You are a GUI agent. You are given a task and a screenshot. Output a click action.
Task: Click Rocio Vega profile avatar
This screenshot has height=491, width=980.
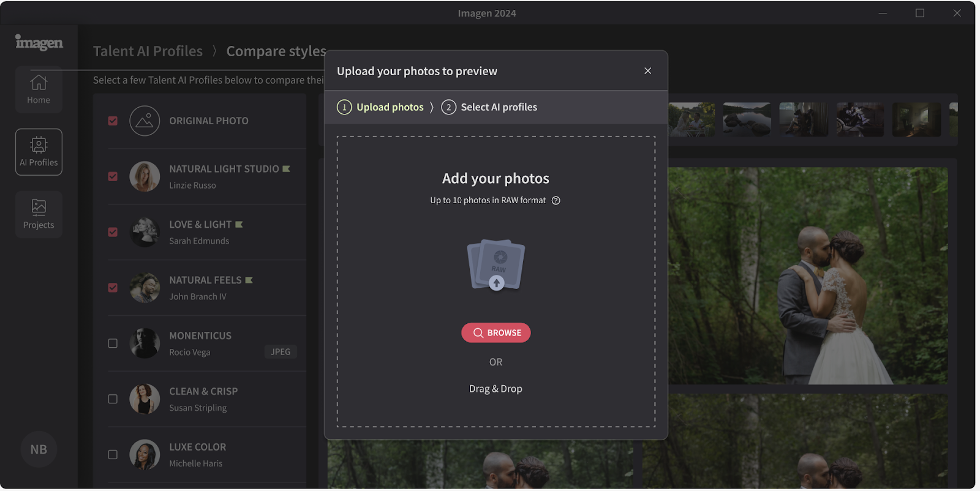pos(145,343)
